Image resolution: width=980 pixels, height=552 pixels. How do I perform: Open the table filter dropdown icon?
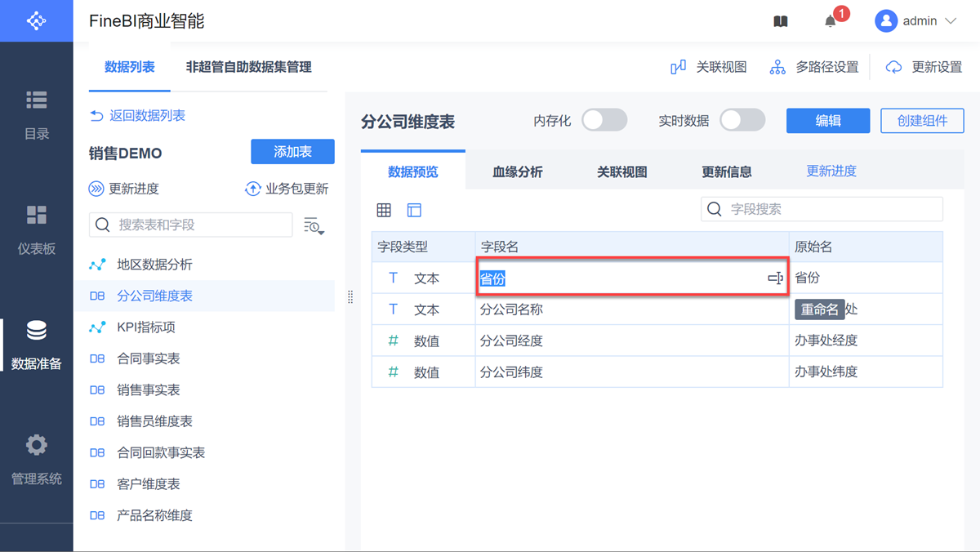pyautogui.click(x=314, y=225)
